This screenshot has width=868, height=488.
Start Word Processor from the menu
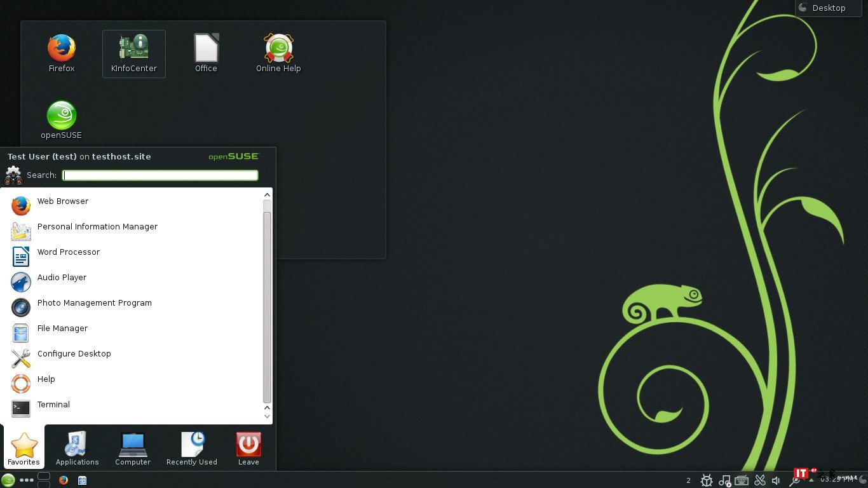coord(68,252)
